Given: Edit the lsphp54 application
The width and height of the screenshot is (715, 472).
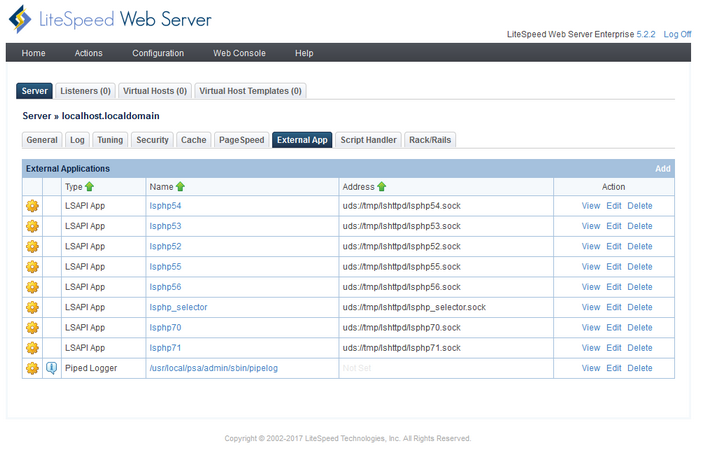Looking at the screenshot, I should (614, 206).
